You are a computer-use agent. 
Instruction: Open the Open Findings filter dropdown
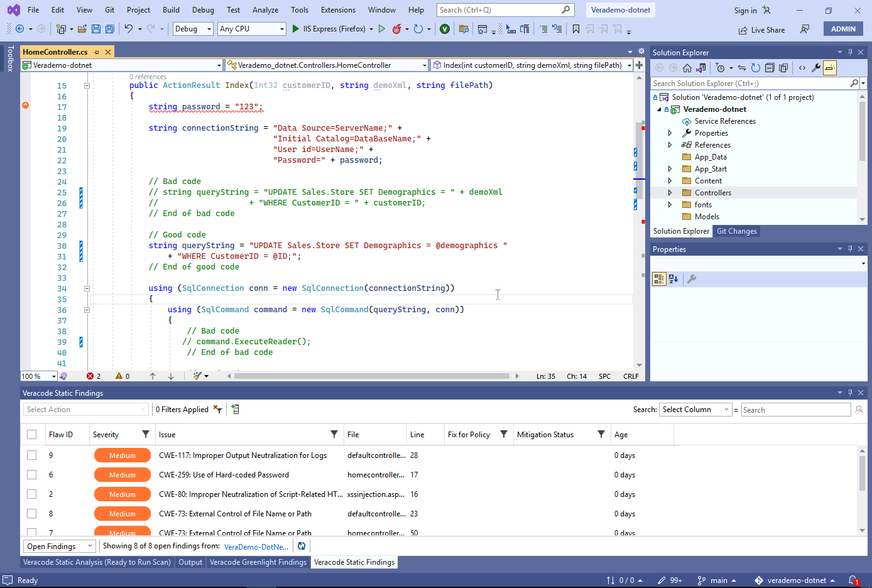click(x=60, y=546)
